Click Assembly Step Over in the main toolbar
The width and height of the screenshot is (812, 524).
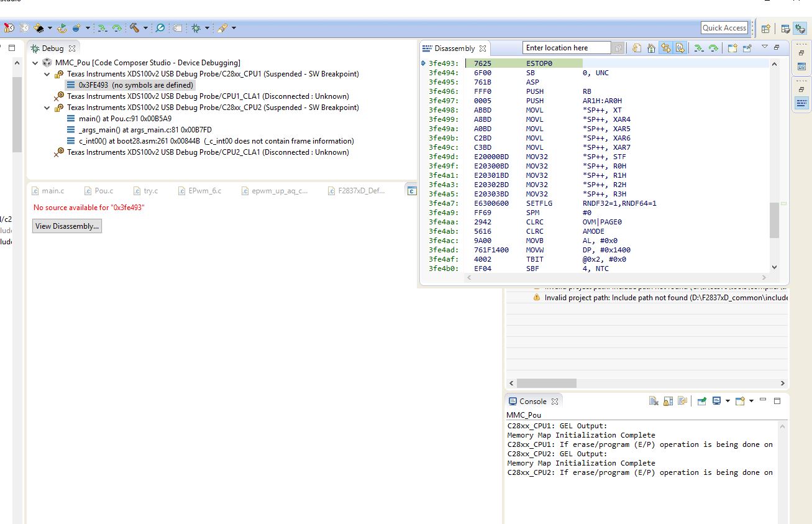click(x=116, y=28)
